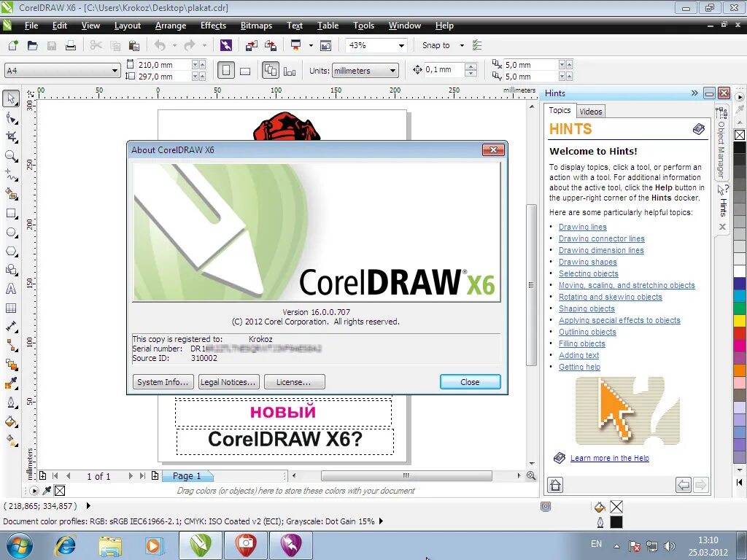Viewport: 747px width, 560px height.
Task: Switch to the Videos tab in Hints
Action: pyautogui.click(x=591, y=112)
